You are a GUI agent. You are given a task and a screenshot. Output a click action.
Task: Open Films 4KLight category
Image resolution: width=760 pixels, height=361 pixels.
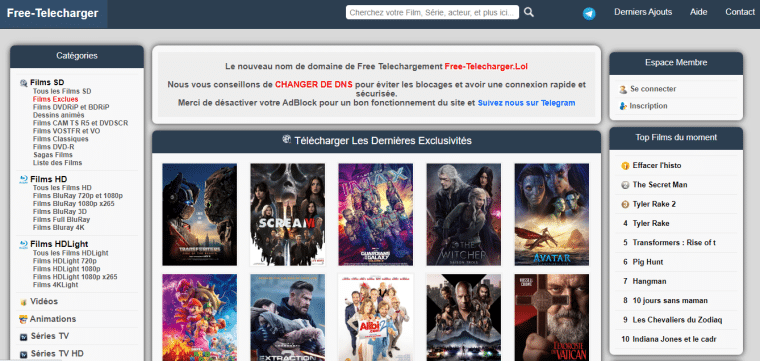(x=56, y=285)
